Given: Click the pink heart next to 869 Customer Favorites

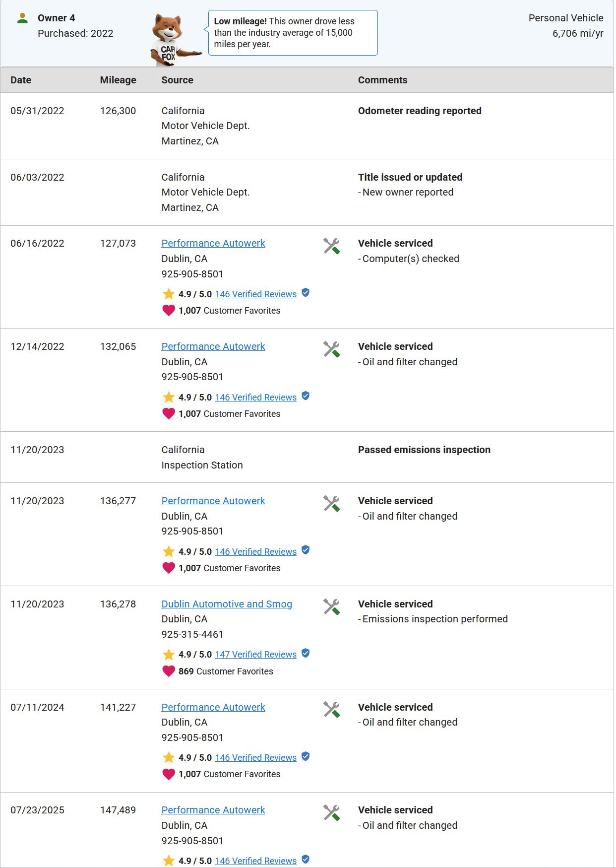Looking at the screenshot, I should [x=169, y=671].
